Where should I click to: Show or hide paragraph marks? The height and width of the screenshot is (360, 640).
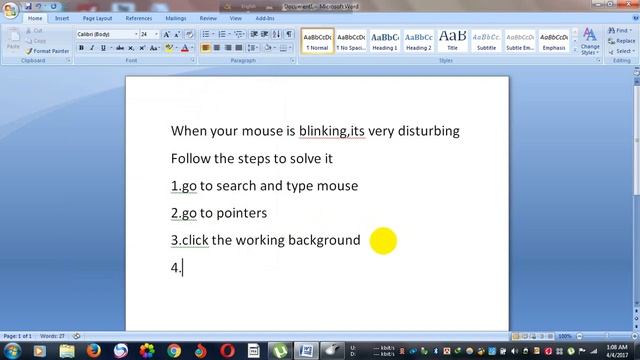pyautogui.click(x=289, y=34)
